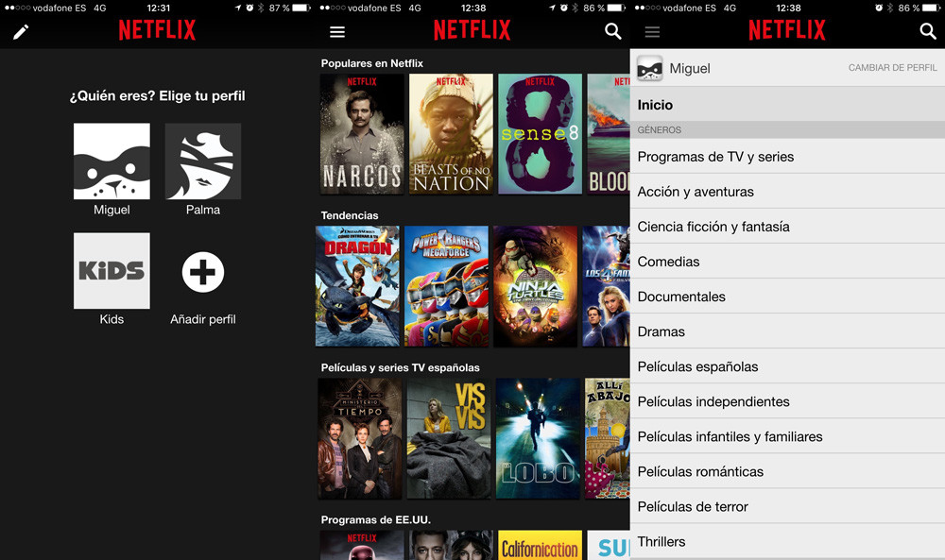
Task: Open Ciencia ficción y fantasía genre
Action: click(x=787, y=227)
